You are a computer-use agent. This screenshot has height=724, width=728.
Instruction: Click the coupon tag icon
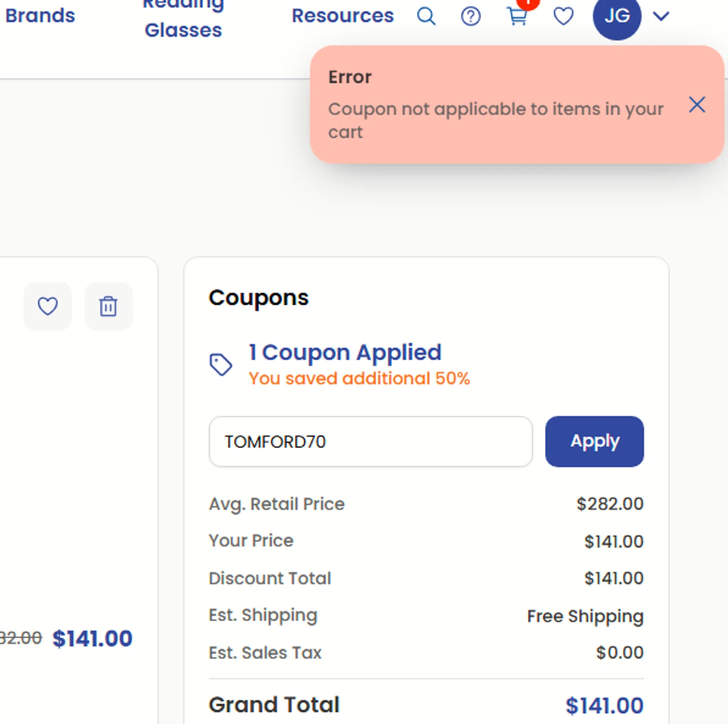point(221,364)
